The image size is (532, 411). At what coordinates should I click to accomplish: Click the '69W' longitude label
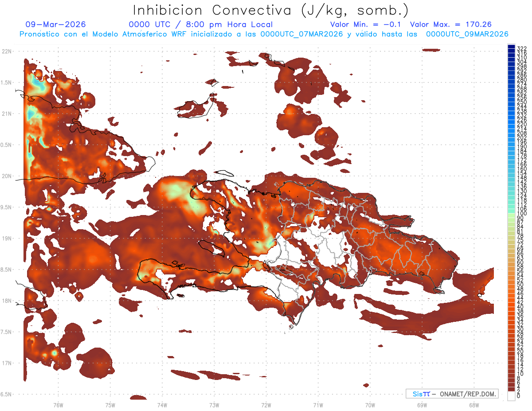click(422, 405)
